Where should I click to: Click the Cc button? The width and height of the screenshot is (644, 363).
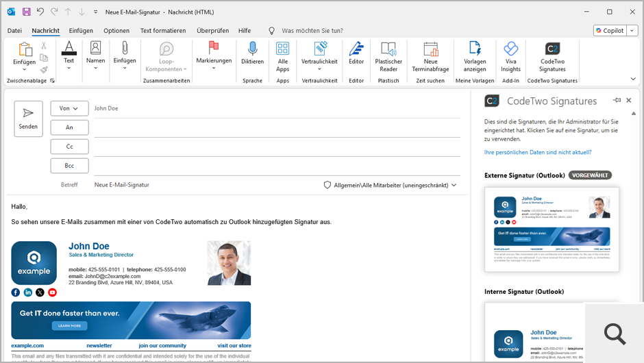[69, 147]
